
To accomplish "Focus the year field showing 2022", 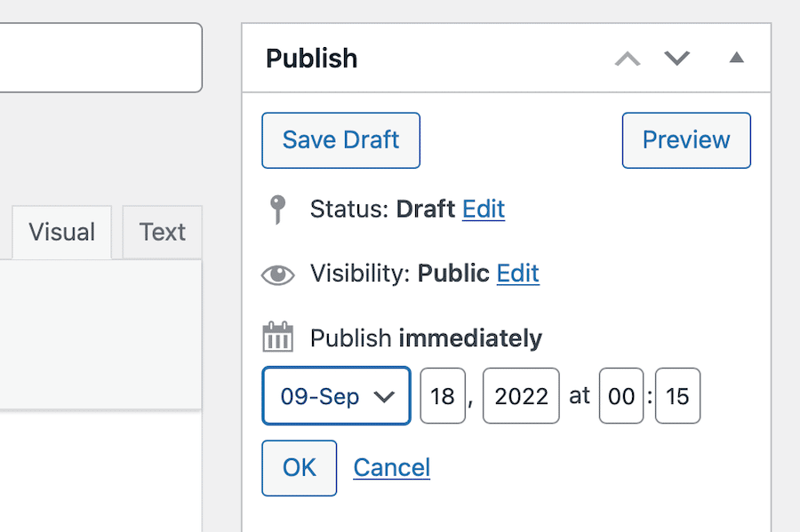I will 521,396.
